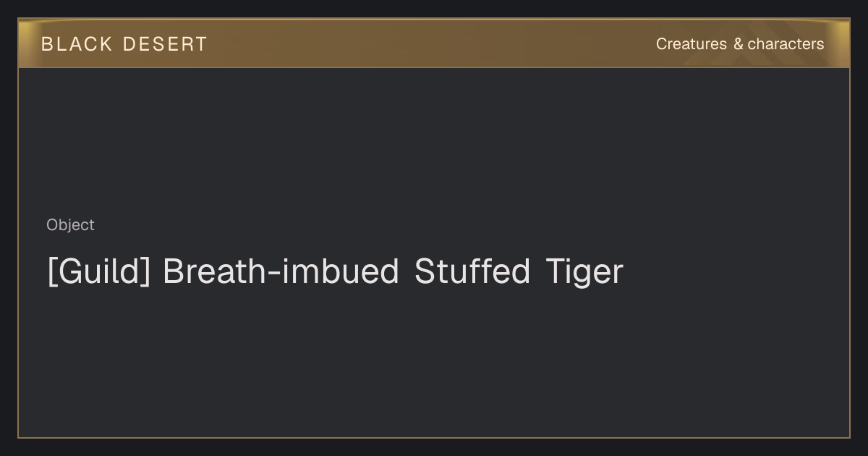Click the BLACK DESERT site title
Viewport: 868px width, 456px height.
pyautogui.click(x=124, y=44)
